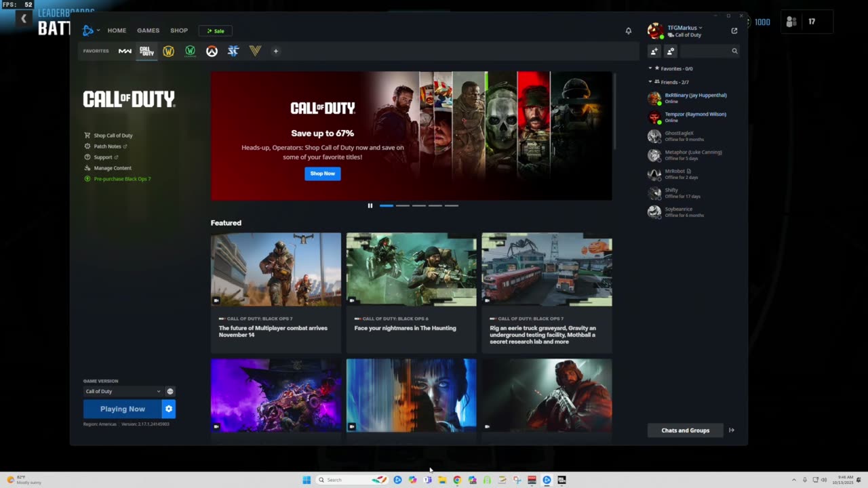868x488 pixels.
Task: Click the back arrow in the background window
Action: 24,19
